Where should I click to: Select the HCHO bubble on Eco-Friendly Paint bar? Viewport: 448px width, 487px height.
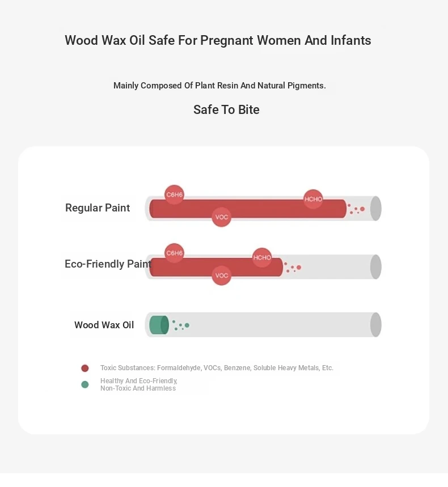pyautogui.click(x=262, y=257)
